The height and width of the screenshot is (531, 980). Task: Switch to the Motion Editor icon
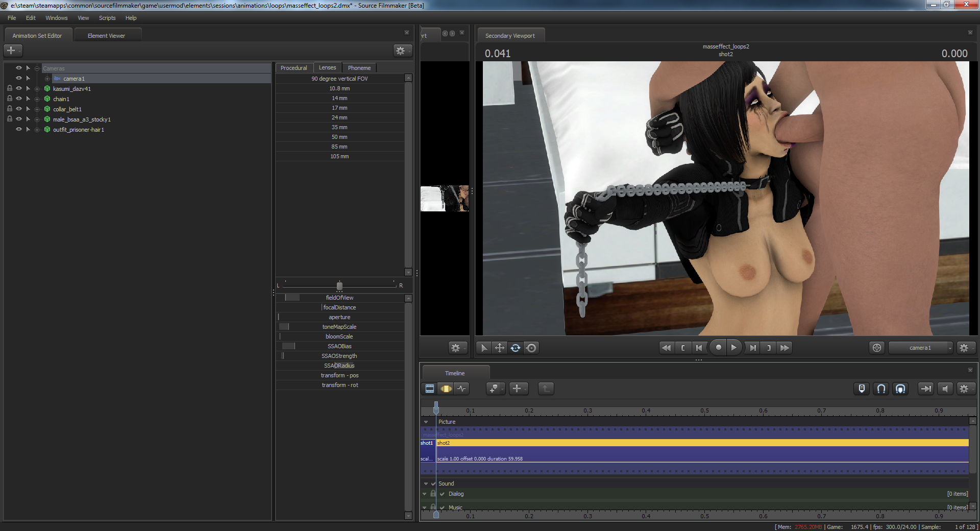point(446,389)
